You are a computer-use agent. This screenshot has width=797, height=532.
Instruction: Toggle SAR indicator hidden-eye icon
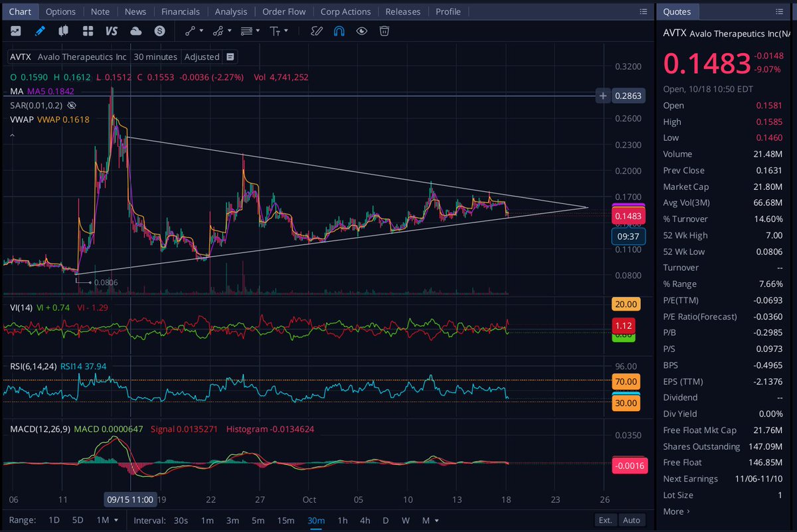pos(72,105)
